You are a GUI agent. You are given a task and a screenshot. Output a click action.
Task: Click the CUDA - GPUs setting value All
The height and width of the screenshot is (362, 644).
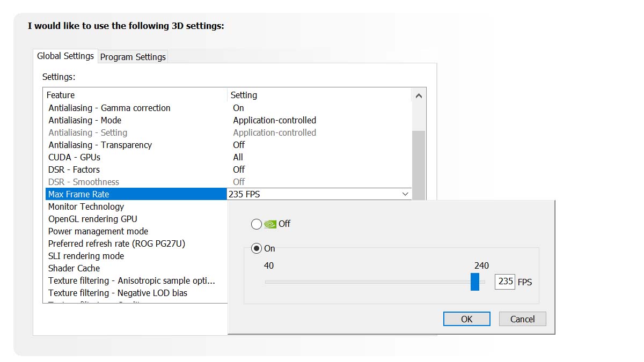(x=238, y=157)
